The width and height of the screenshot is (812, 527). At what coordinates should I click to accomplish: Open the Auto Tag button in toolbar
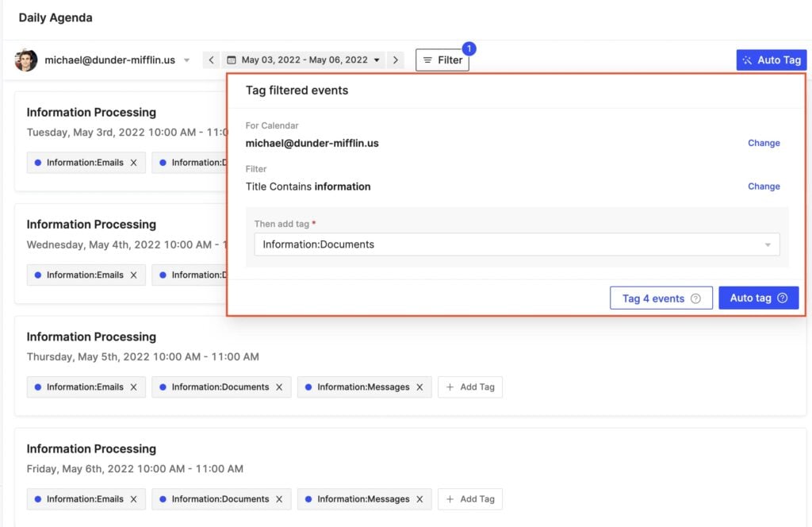(771, 60)
